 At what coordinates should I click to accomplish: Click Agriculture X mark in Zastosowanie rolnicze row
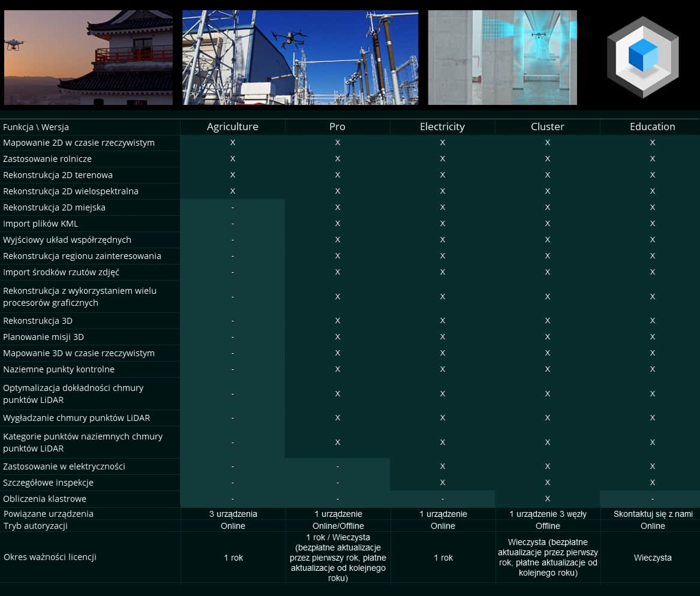tap(233, 159)
